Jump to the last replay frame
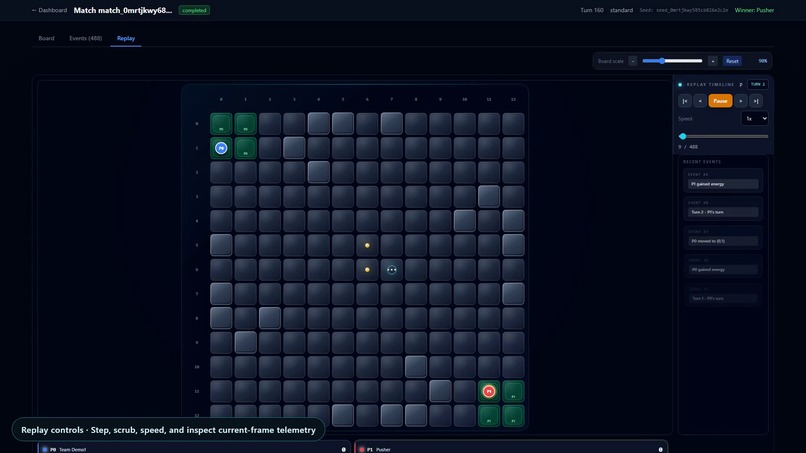 (x=756, y=101)
